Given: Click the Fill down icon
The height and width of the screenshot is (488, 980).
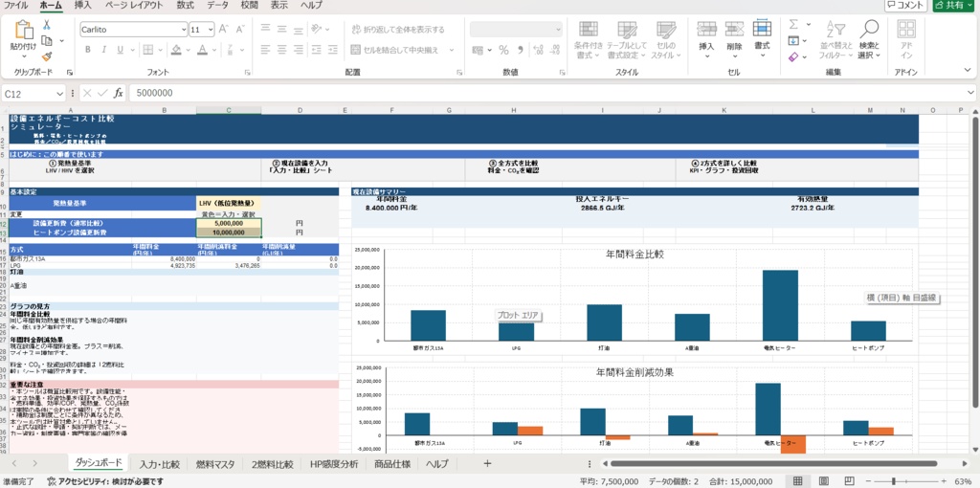Looking at the screenshot, I should coord(793,40).
